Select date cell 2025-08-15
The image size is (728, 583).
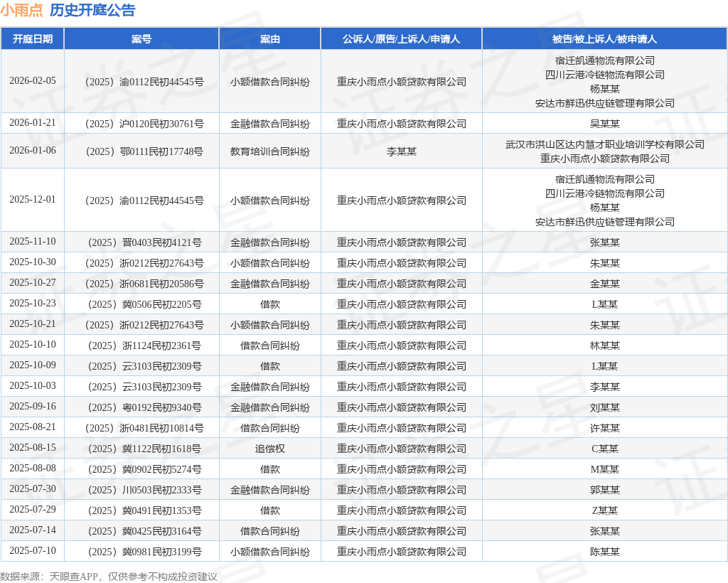[x=33, y=447]
